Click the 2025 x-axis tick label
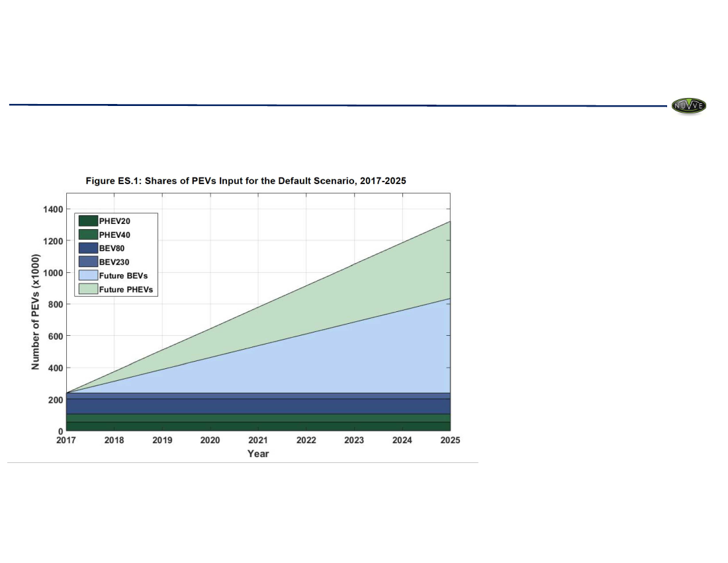 (450, 440)
